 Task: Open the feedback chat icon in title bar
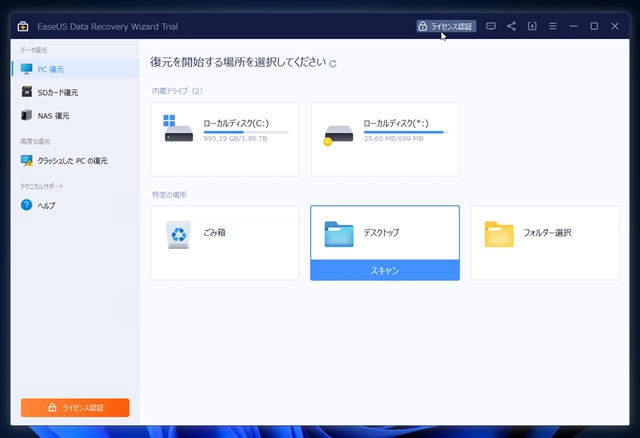[x=491, y=26]
